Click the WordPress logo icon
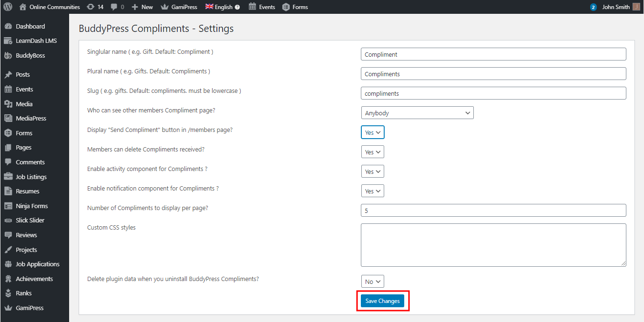 tap(8, 7)
